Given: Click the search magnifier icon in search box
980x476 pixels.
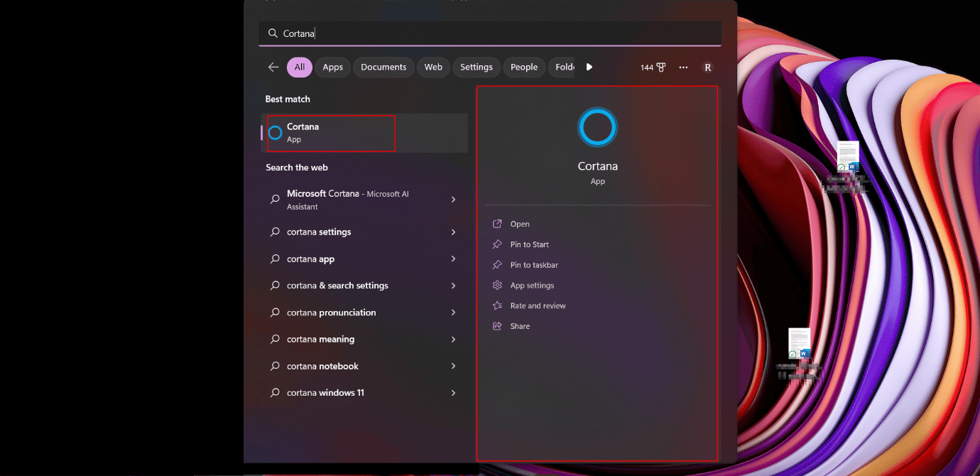Looking at the screenshot, I should click(273, 33).
